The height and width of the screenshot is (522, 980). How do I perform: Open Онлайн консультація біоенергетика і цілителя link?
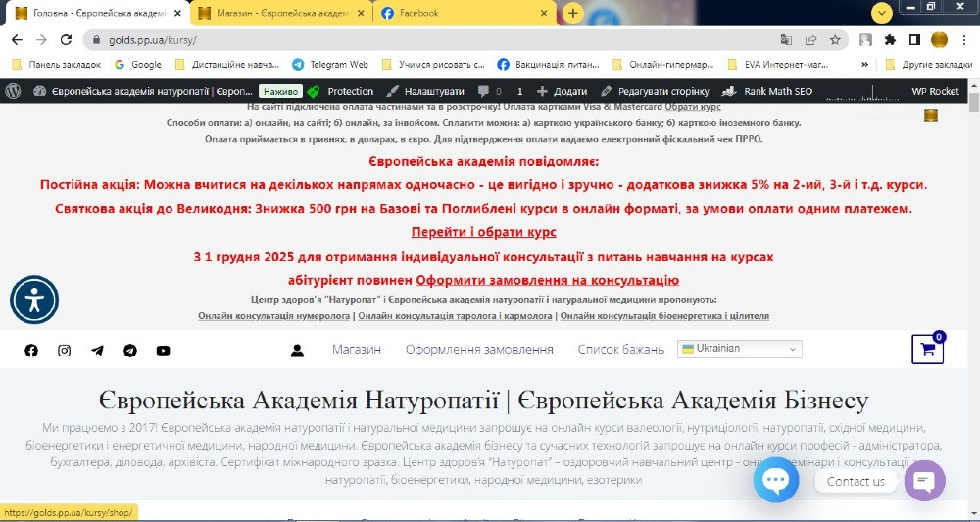(x=664, y=316)
